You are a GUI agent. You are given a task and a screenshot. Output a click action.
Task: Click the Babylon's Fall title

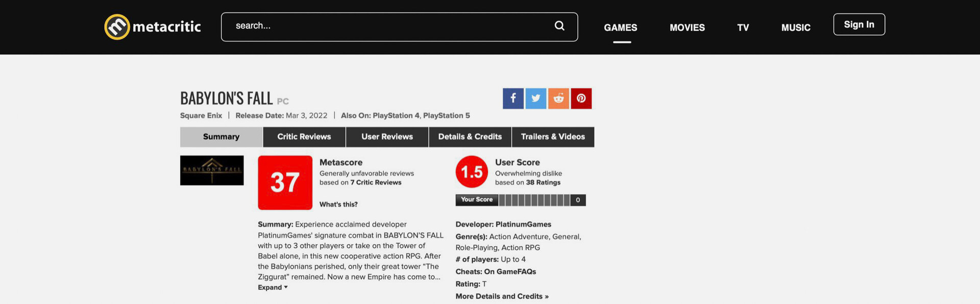[227, 98]
